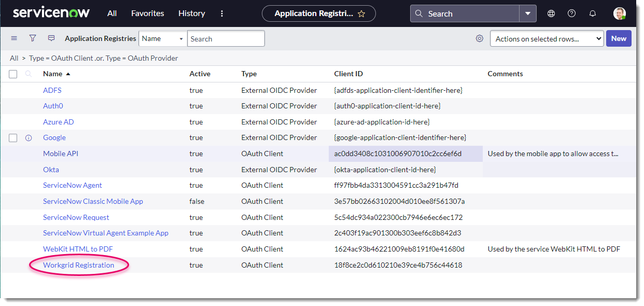This screenshot has width=644, height=306.
Task: Open the ServiceNow Request record
Action: (76, 217)
